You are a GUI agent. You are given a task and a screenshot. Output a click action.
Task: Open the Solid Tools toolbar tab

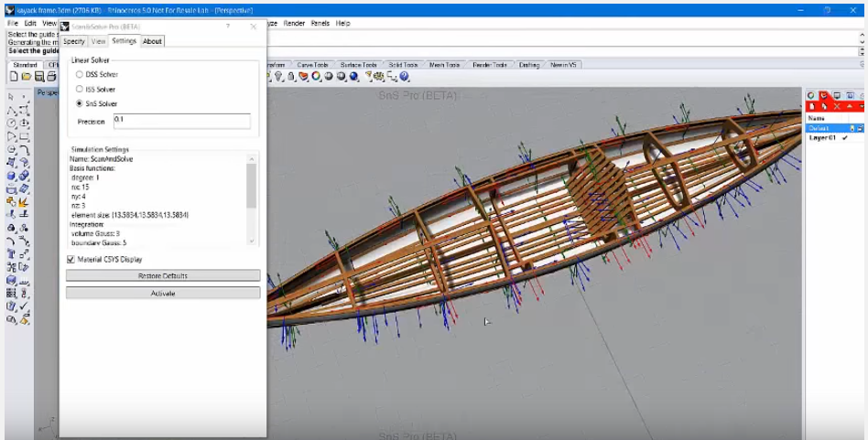(403, 65)
